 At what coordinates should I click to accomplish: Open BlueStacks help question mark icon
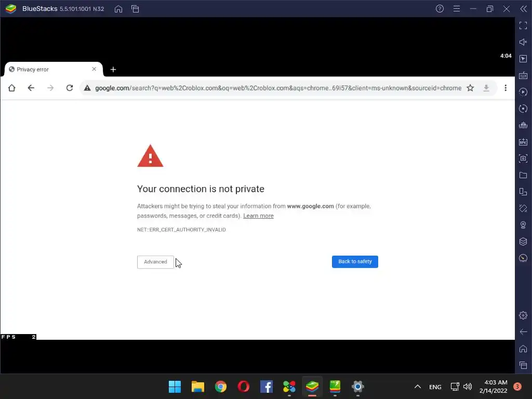click(x=440, y=9)
